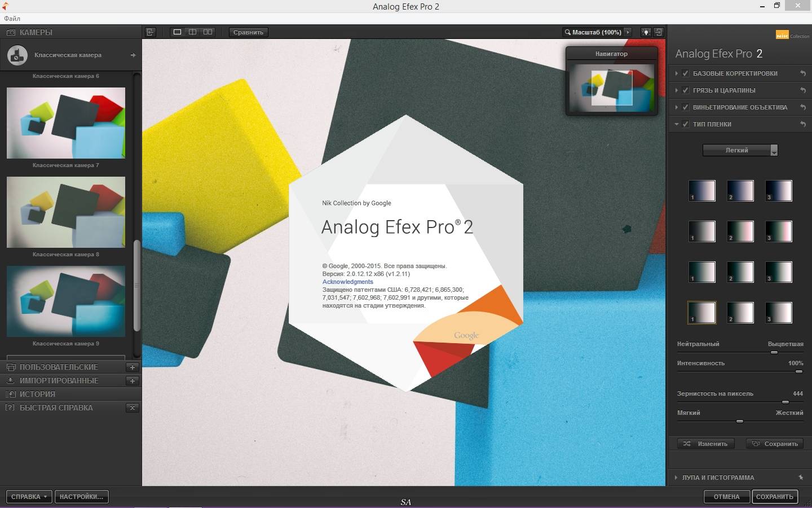Viewport: 812px width, 508px height.
Task: Toggle ТИП ПЛЕНКИ checkbox
Action: [x=686, y=124]
